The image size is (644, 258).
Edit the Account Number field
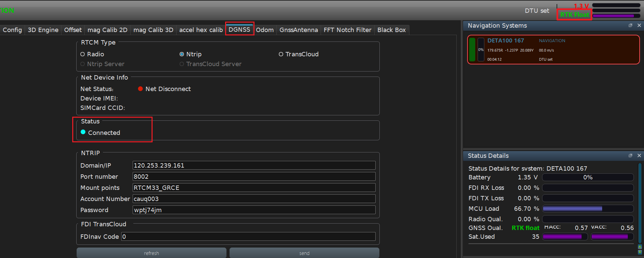tap(254, 199)
